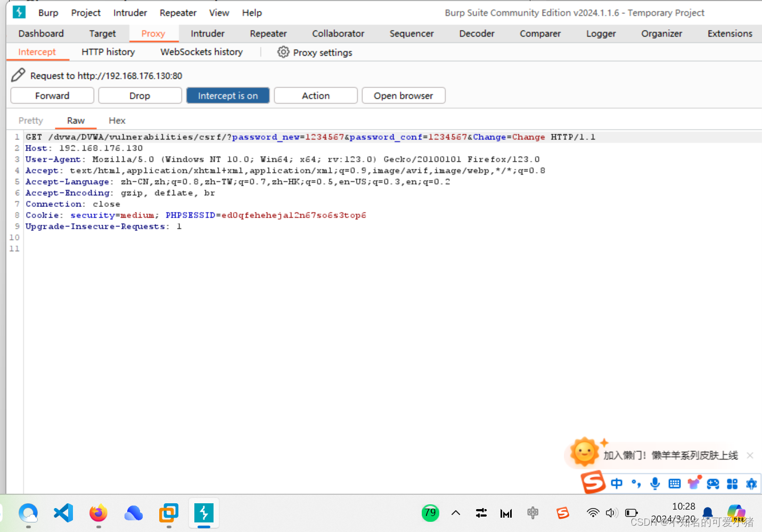The width and height of the screenshot is (762, 532).
Task: Click Burp Suite icon in the taskbar
Action: [x=204, y=513]
